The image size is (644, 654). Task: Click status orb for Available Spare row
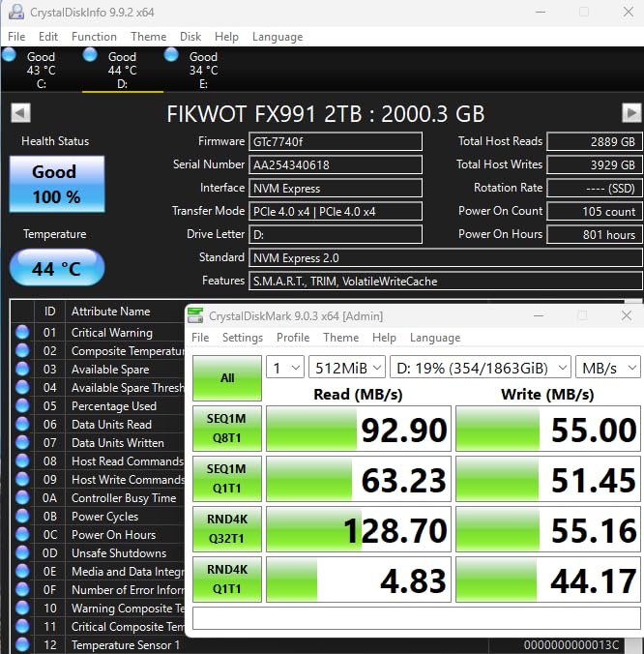pyautogui.click(x=22, y=370)
